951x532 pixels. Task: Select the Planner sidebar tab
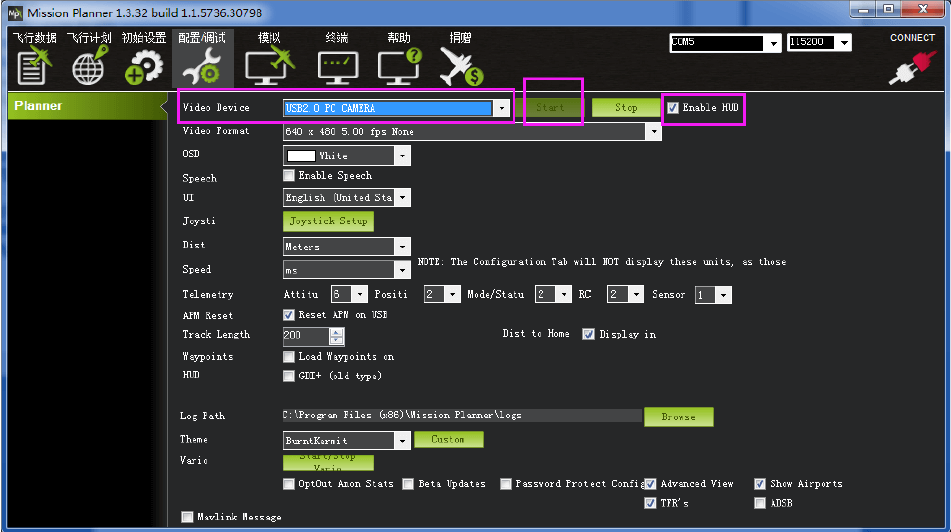click(80, 106)
